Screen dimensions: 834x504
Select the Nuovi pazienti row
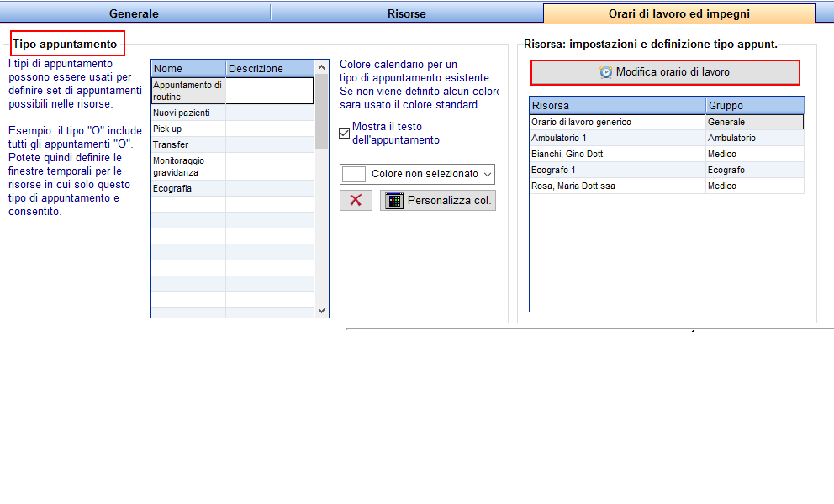(x=232, y=113)
